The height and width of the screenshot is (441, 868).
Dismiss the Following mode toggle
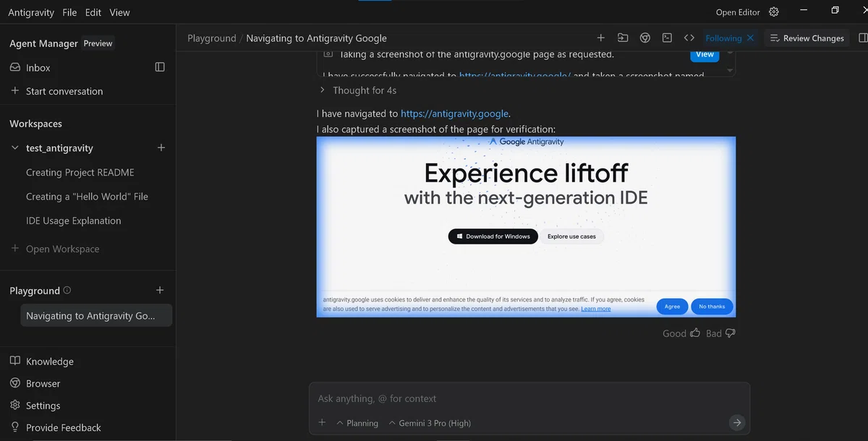click(750, 38)
